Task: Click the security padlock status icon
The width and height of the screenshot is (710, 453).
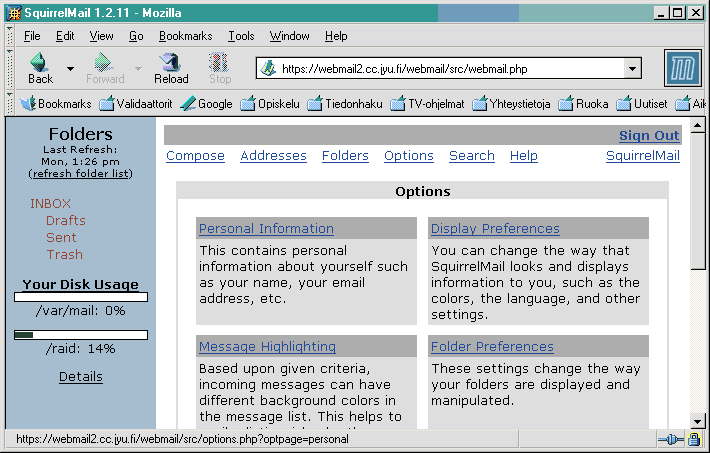Action: pyautogui.click(x=694, y=439)
